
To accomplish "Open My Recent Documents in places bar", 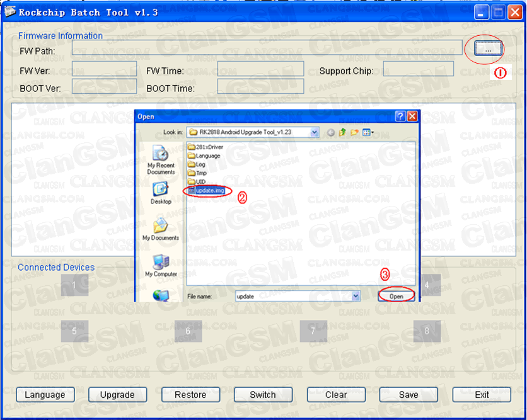I will pyautogui.click(x=161, y=160).
